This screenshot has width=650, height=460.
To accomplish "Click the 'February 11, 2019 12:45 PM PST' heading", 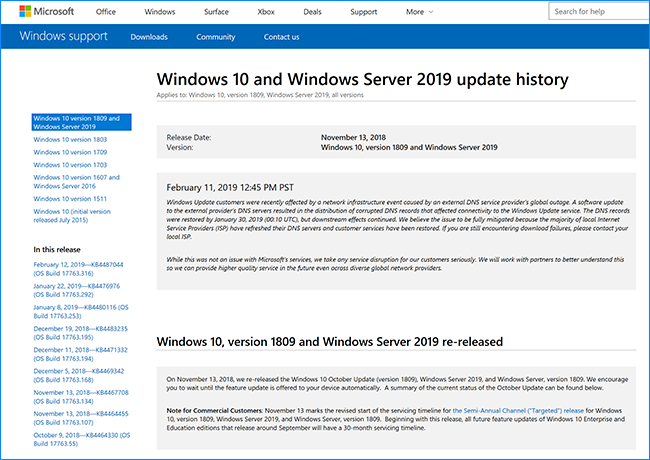I will pyautogui.click(x=230, y=188).
